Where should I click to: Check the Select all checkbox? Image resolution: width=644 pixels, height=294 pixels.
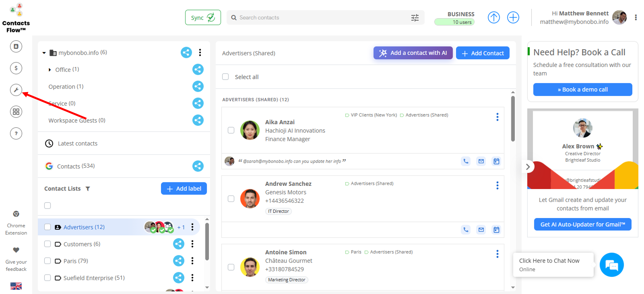(225, 77)
